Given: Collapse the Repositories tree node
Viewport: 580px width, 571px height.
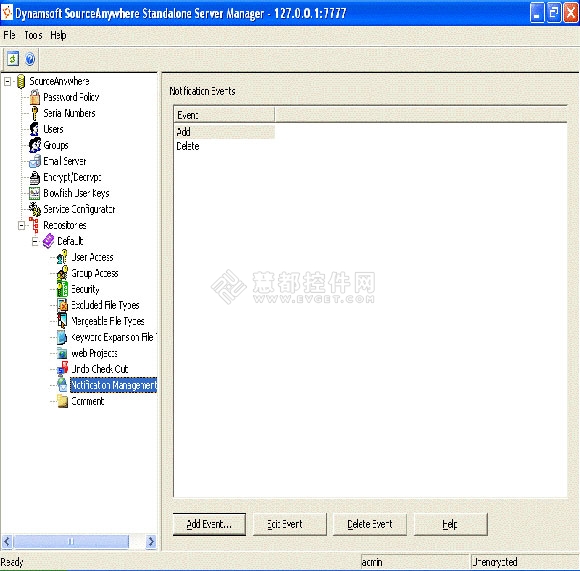Looking at the screenshot, I should pos(21,225).
